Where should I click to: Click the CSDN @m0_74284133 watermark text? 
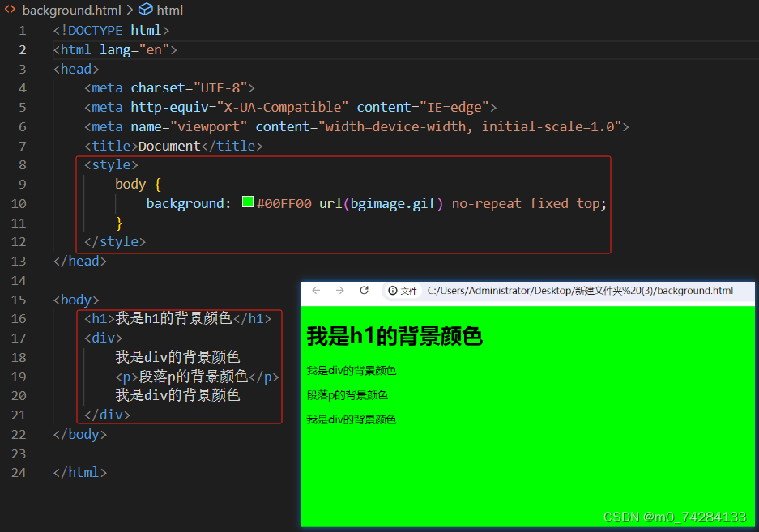(x=676, y=517)
